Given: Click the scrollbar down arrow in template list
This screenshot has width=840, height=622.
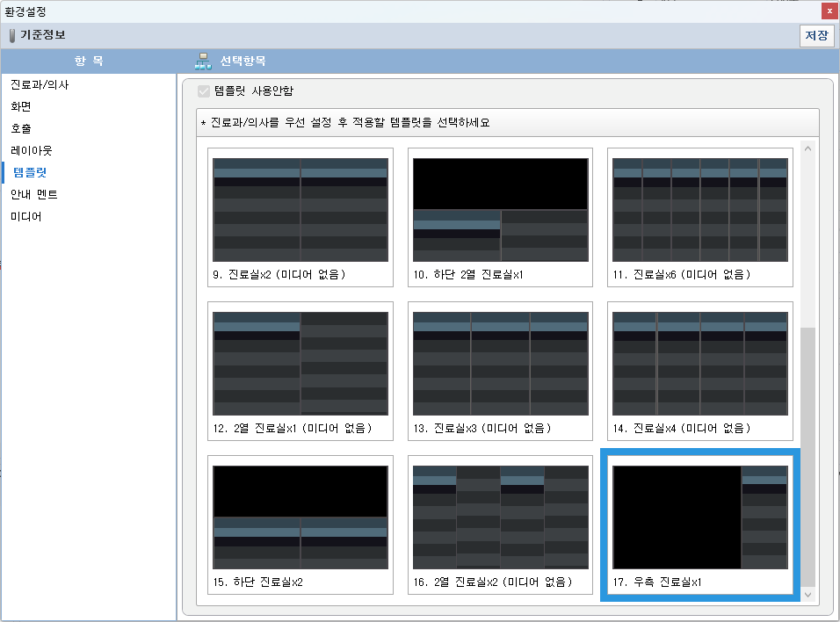Looking at the screenshot, I should coord(807,596).
